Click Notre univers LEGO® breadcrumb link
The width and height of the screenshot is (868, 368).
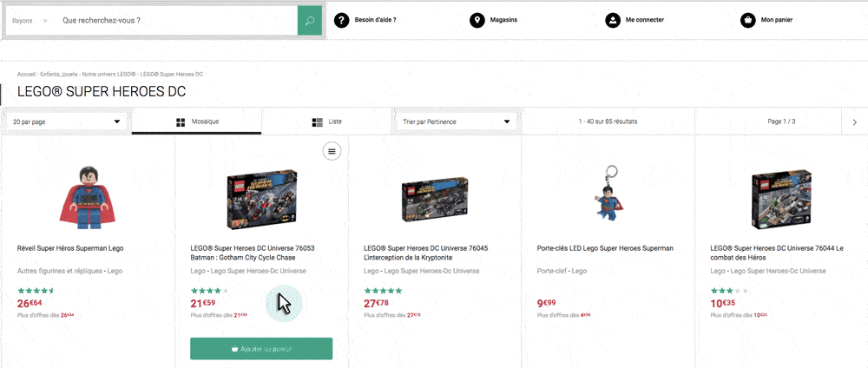108,74
